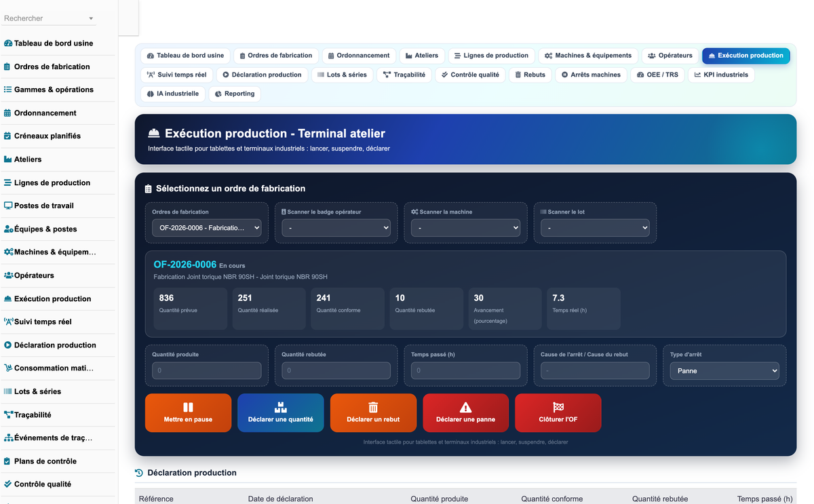Open the Arrêts machines tab
The image size is (814, 504).
[x=591, y=75]
